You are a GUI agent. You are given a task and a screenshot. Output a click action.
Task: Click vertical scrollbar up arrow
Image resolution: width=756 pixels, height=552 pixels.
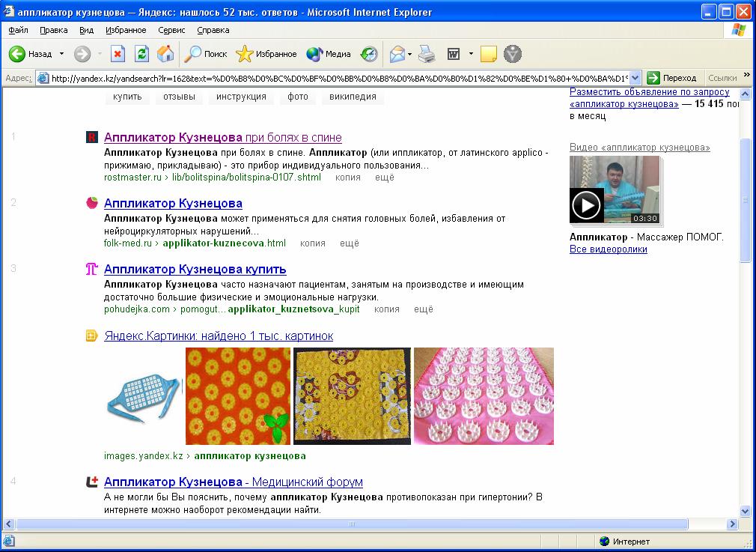point(745,94)
